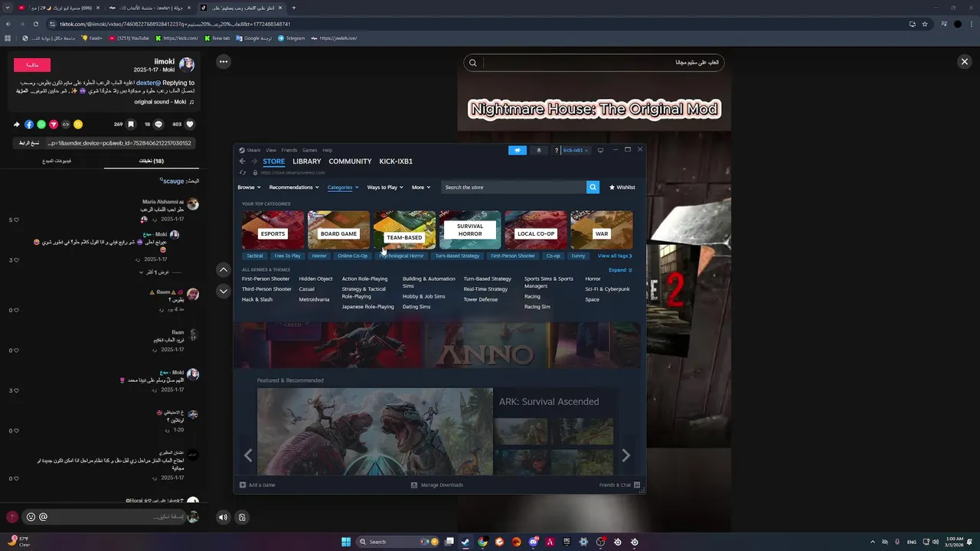Select the Psychological Horror tag
The width and height of the screenshot is (980, 551).
pyautogui.click(x=401, y=256)
